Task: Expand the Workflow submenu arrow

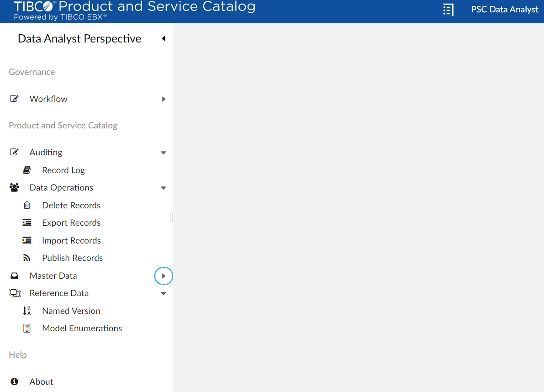Action: 164,99
